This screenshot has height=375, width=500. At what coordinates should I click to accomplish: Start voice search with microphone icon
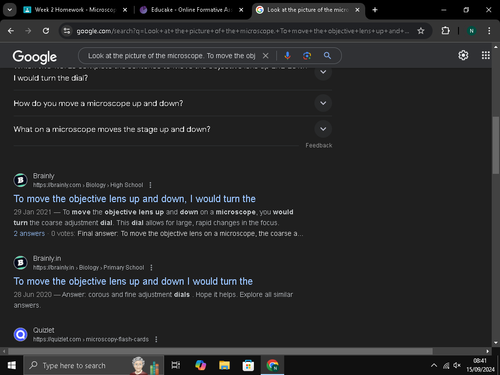coord(287,56)
